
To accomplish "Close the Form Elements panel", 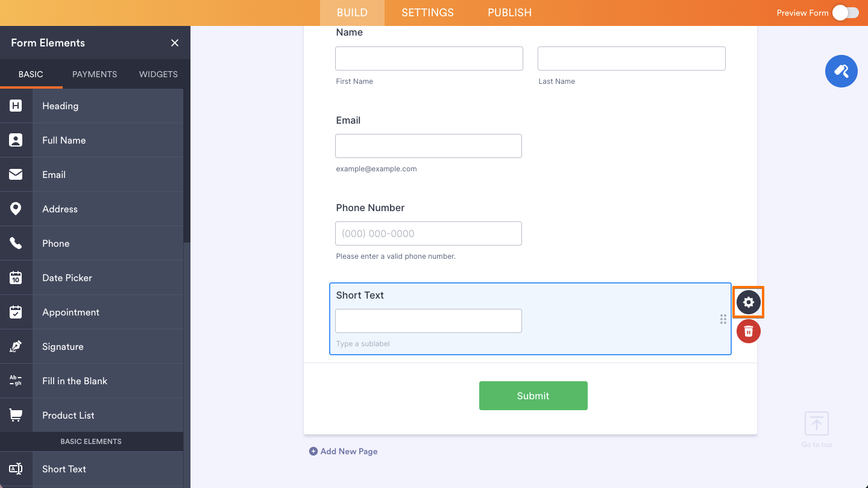I will tap(175, 43).
